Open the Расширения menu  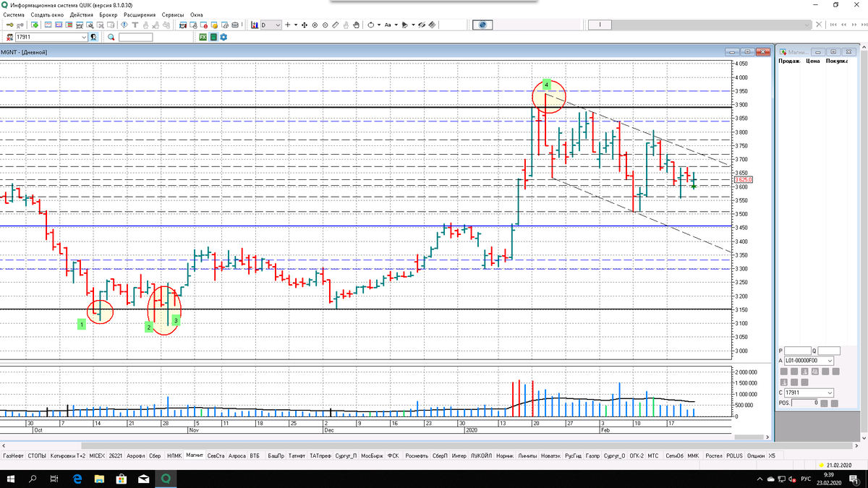coord(139,14)
